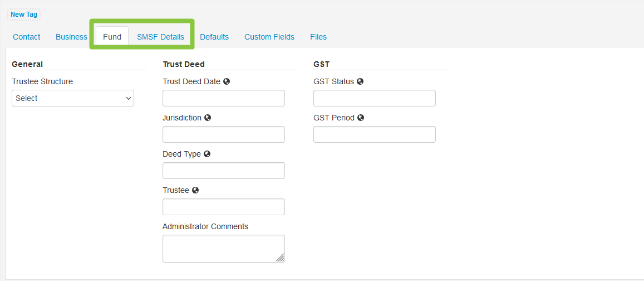Switch to the Contact tab
Image resolution: width=644 pixels, height=281 pixels.
(x=27, y=37)
